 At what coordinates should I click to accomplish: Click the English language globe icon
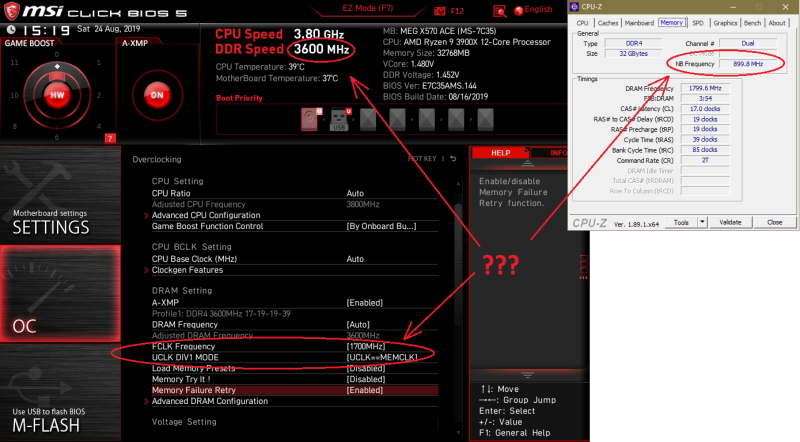pos(518,10)
